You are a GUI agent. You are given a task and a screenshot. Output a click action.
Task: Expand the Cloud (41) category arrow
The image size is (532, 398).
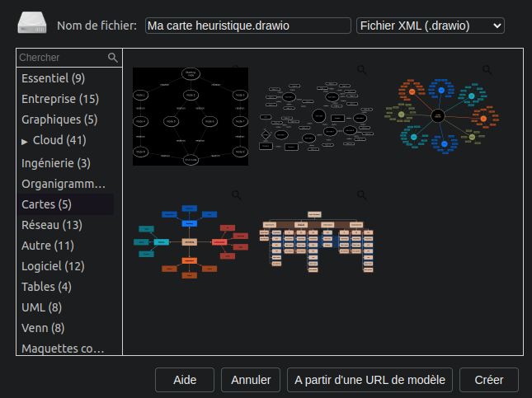[25, 142]
